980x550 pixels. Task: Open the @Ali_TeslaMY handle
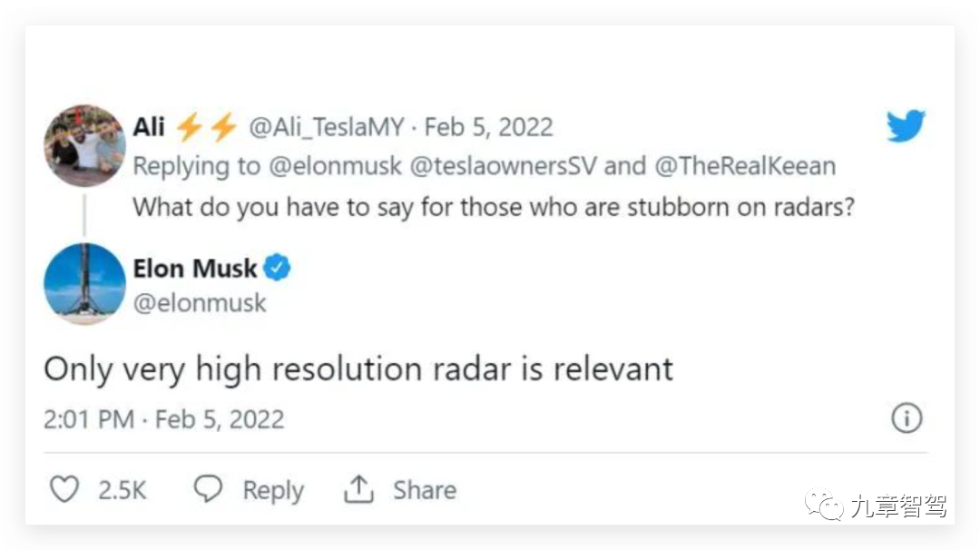click(326, 127)
